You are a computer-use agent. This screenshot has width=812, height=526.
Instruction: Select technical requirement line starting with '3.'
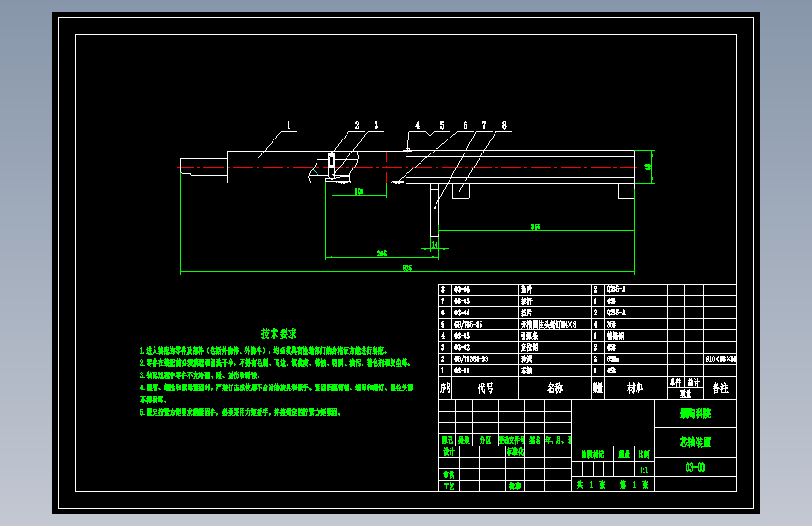pyautogui.click(x=200, y=375)
